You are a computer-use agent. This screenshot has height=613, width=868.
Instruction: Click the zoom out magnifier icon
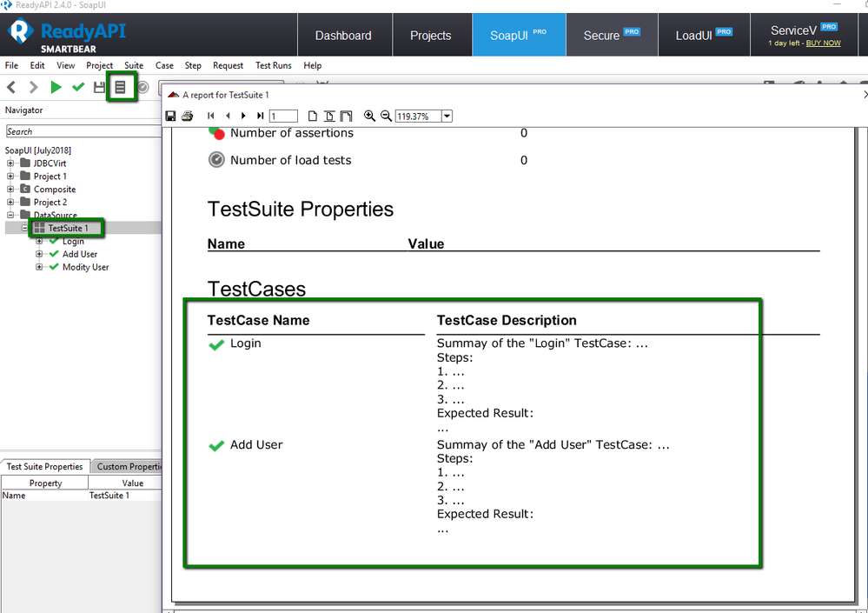386,117
